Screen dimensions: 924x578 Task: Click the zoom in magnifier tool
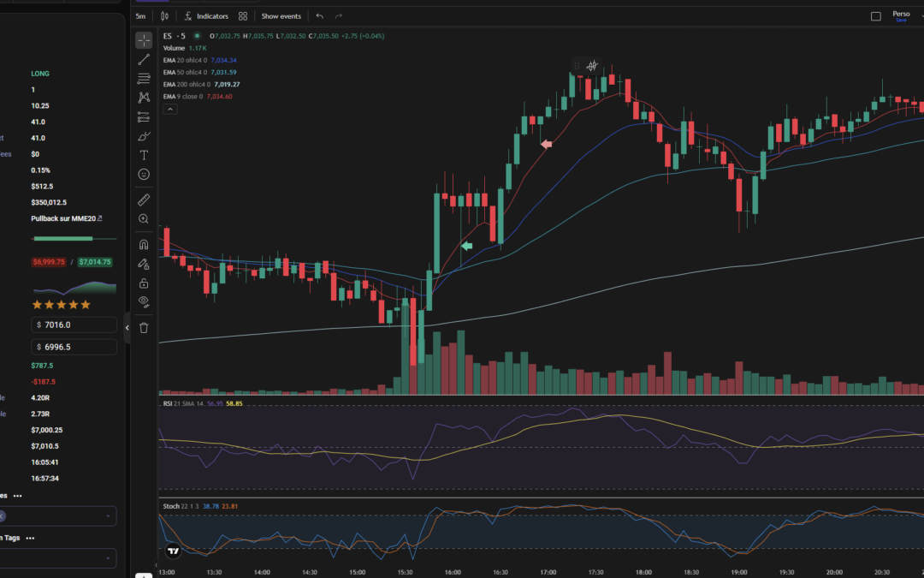coord(144,219)
